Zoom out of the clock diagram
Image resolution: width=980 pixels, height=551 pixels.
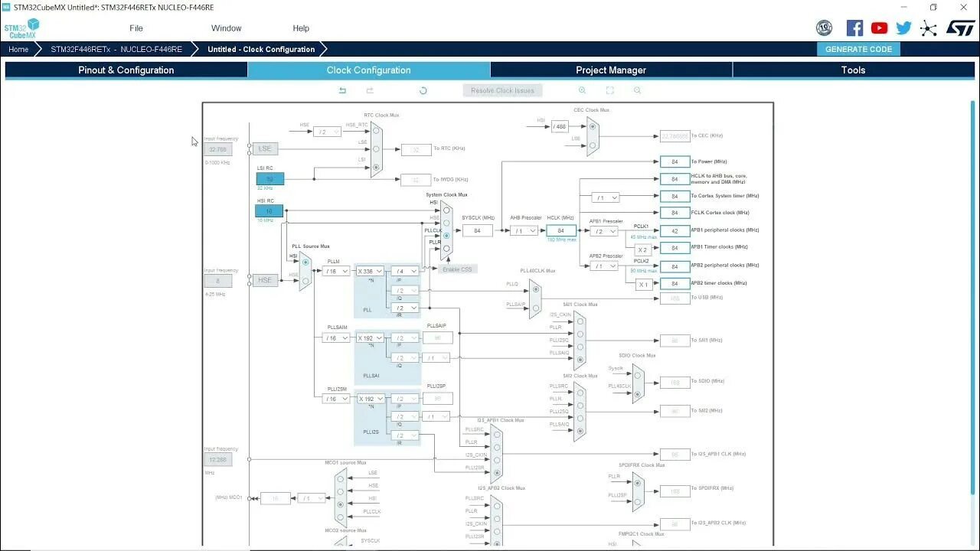(x=637, y=90)
